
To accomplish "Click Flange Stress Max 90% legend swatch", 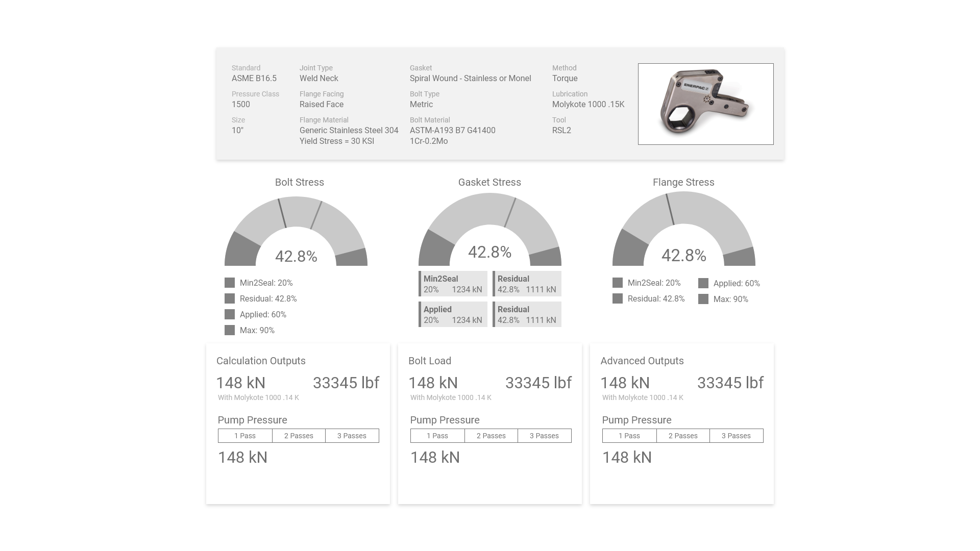I will pos(703,299).
